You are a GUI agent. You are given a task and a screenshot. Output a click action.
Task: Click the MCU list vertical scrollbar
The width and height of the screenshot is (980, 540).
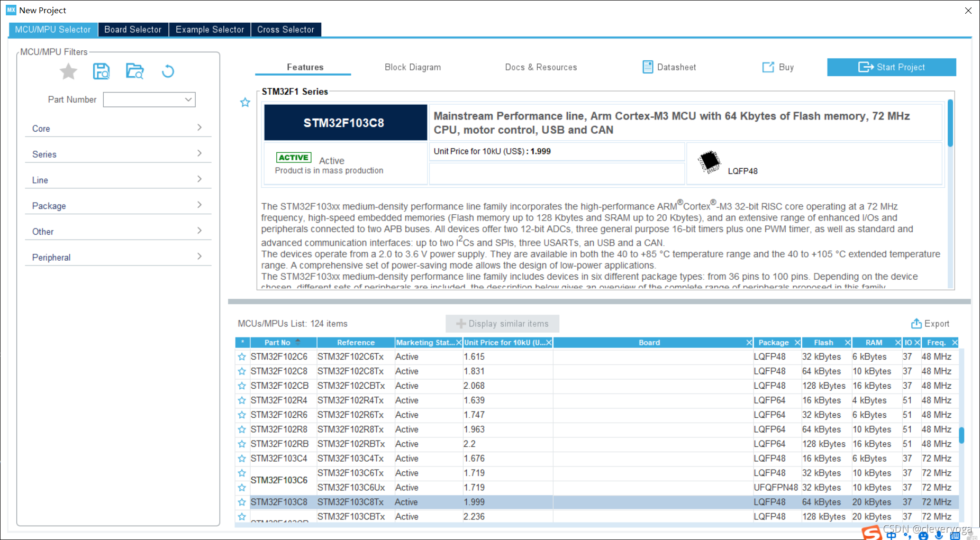[961, 436]
